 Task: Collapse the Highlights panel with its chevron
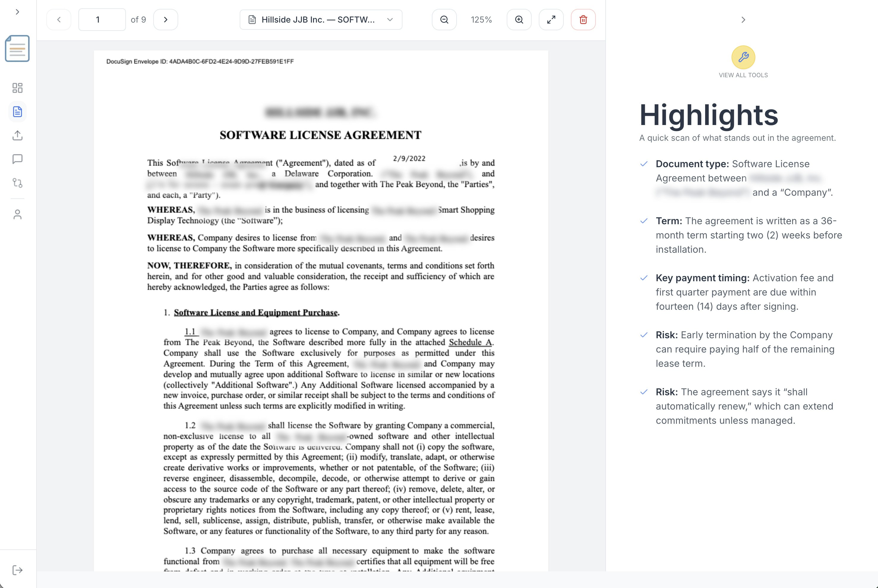pyautogui.click(x=743, y=20)
